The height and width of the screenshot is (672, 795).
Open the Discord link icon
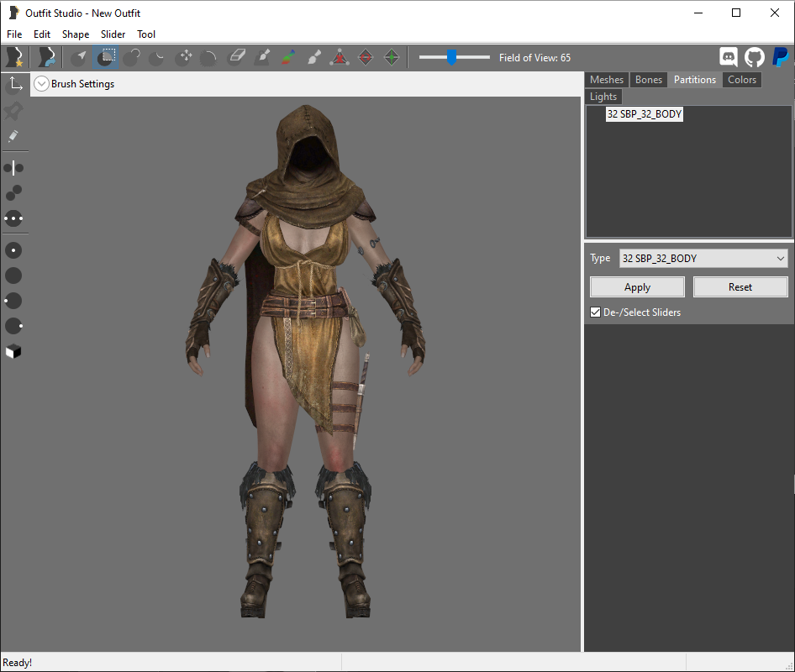pyautogui.click(x=729, y=57)
